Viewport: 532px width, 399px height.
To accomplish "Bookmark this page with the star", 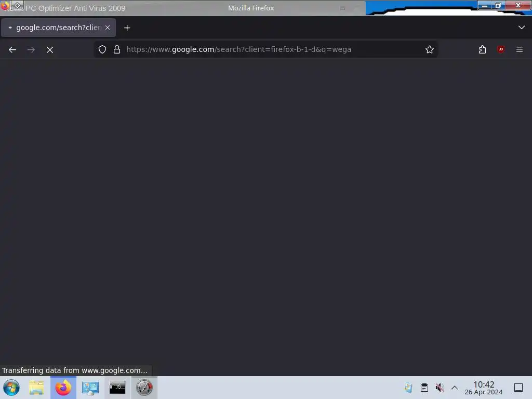I will tap(430, 49).
